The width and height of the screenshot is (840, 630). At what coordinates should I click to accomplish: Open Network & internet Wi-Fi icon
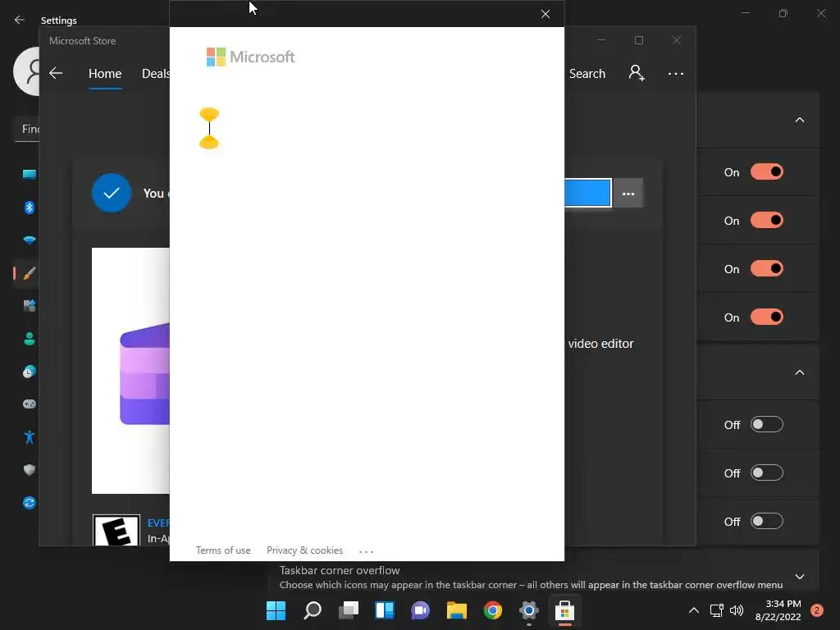tap(30, 240)
